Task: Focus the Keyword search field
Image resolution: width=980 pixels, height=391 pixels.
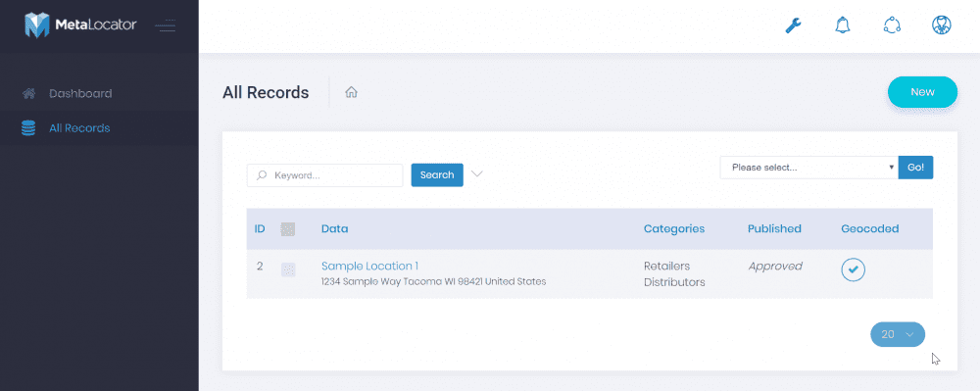Action: click(325, 175)
